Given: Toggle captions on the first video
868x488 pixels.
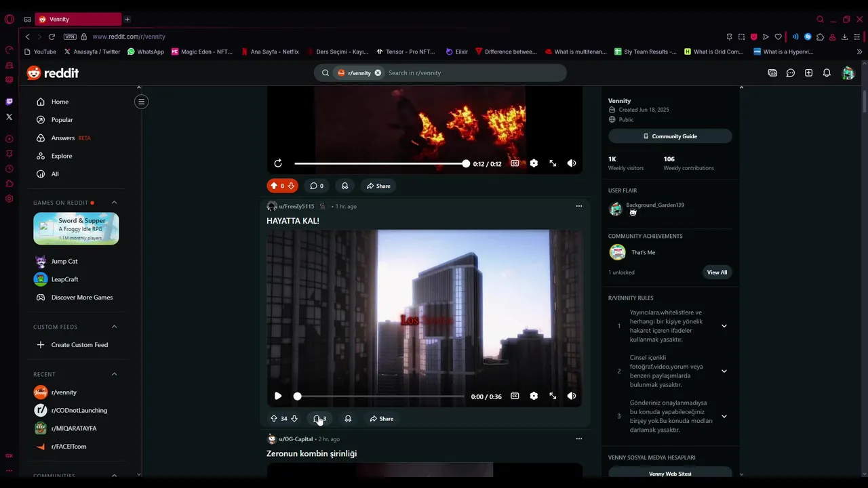Looking at the screenshot, I should 515,163.
